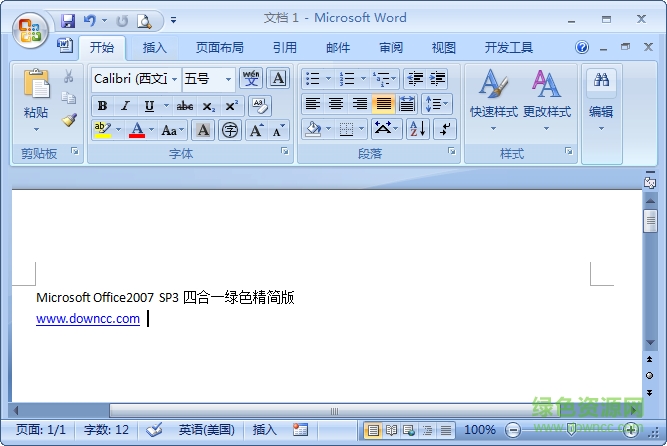Toggle italic formatting
This screenshot has height=446, width=667.
tap(125, 106)
